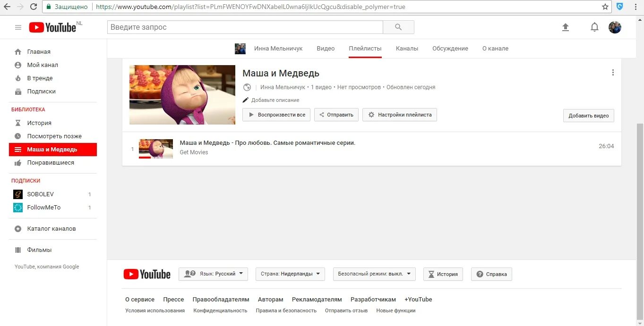This screenshot has height=326, width=644.
Task: Open Правообладателям footer link
Action: 221,300
